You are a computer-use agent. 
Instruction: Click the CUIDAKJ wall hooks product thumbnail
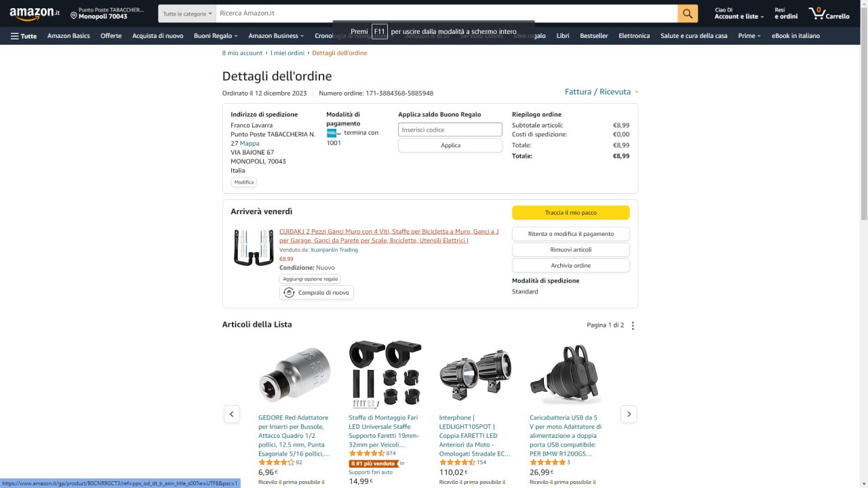(253, 247)
